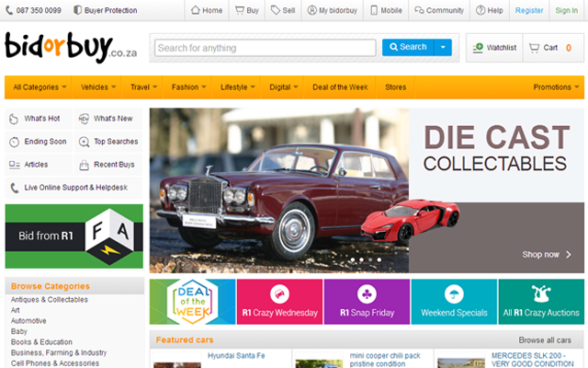588x368 pixels.
Task: Click the magnifier icon in Search button
Action: [393, 47]
